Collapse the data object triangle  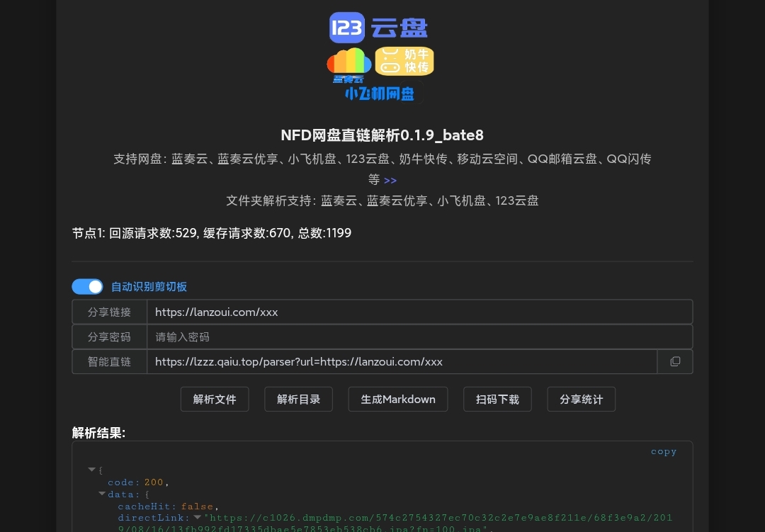pos(102,494)
